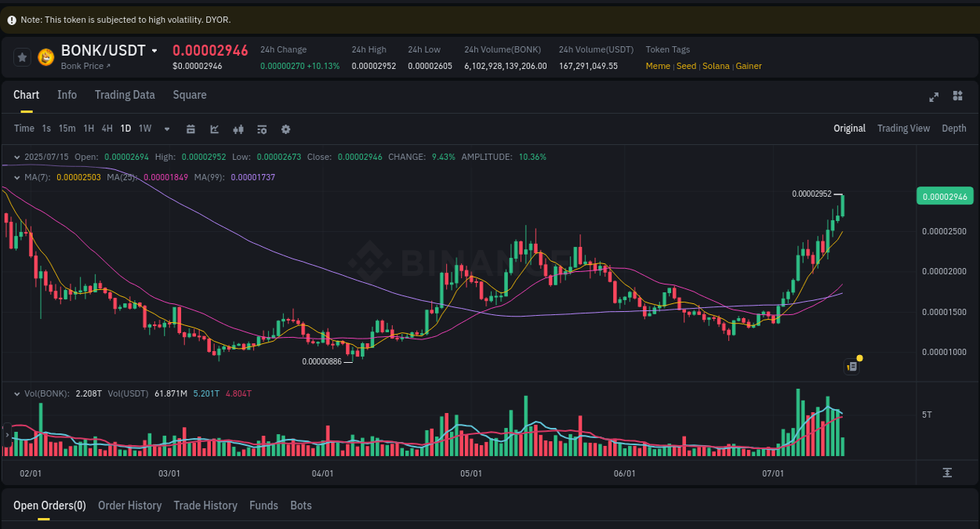Click the BONK token logo
This screenshot has width=980, height=529.
45,57
